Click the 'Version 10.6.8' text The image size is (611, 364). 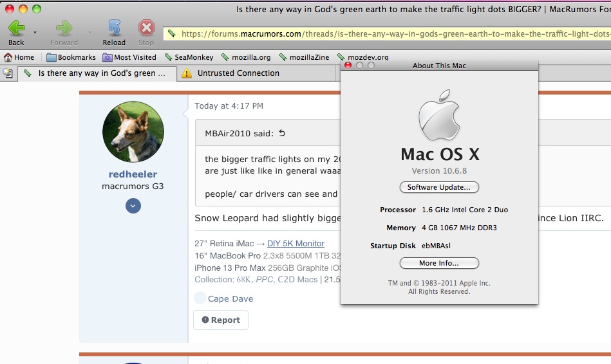pyautogui.click(x=439, y=171)
